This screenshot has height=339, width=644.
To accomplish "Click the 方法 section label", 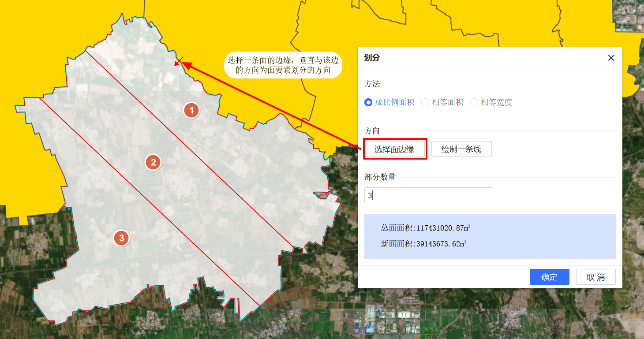I will click(372, 84).
